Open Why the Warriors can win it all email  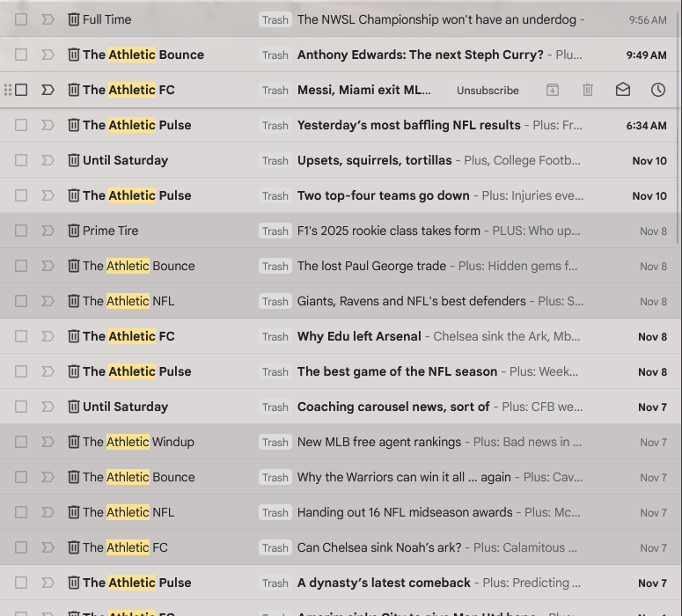click(404, 477)
